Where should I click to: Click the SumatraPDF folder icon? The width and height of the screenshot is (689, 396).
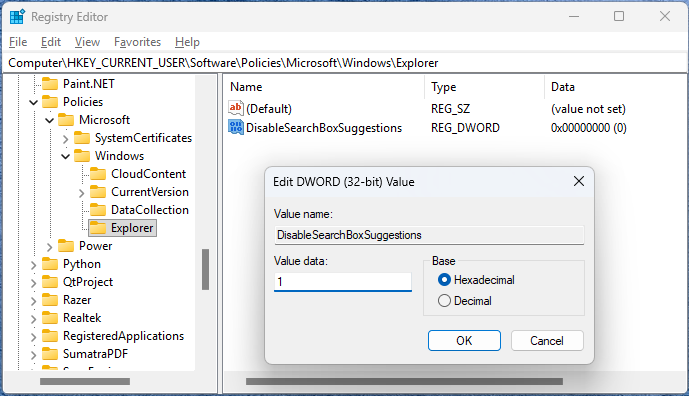click(x=50, y=354)
